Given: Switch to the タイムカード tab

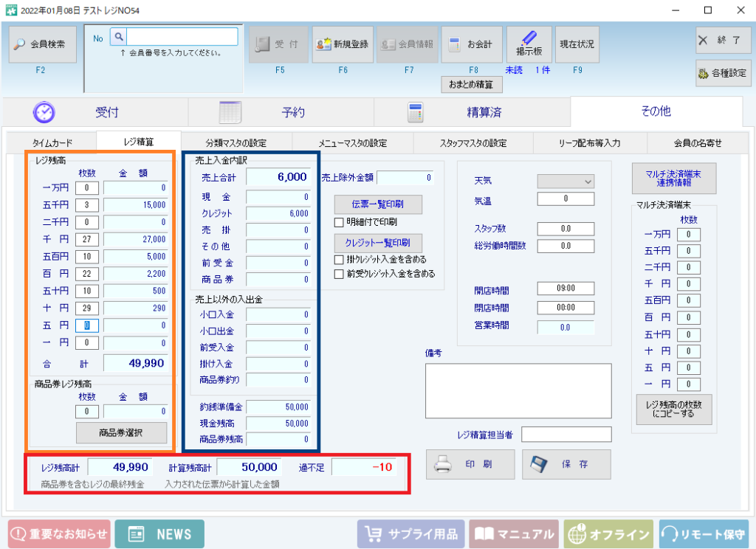Looking at the screenshot, I should pyautogui.click(x=52, y=142).
